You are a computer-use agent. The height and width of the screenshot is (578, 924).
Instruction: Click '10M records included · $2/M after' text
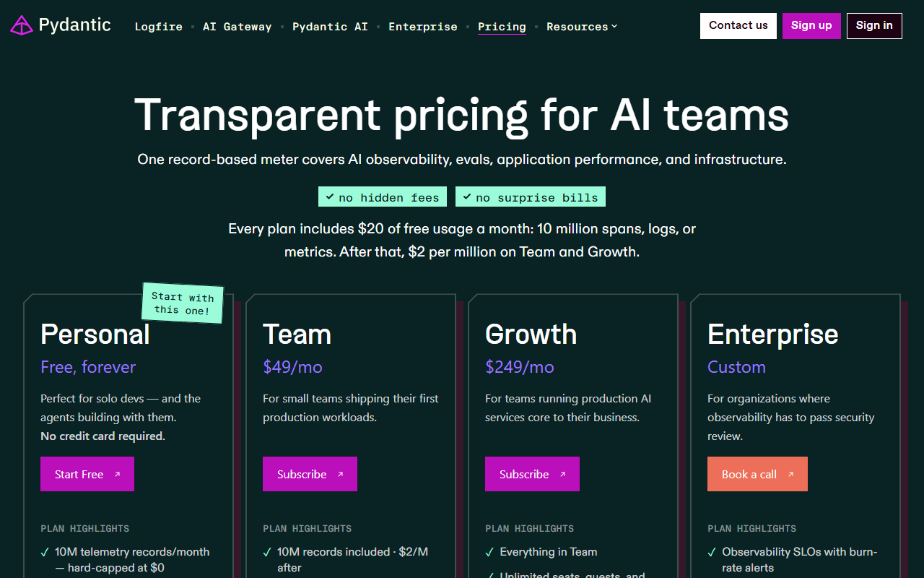pos(352,560)
